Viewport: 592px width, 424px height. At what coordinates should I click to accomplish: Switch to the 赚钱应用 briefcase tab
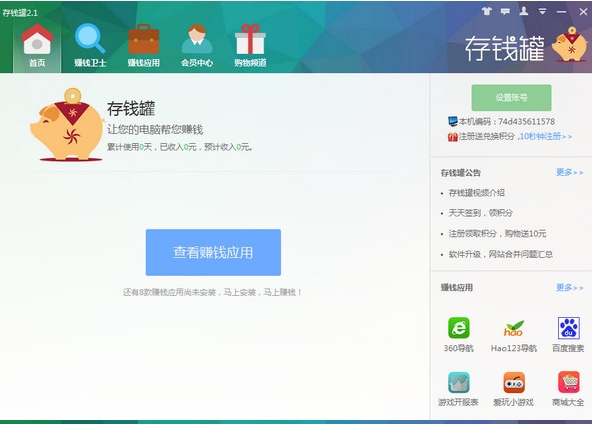click(143, 45)
